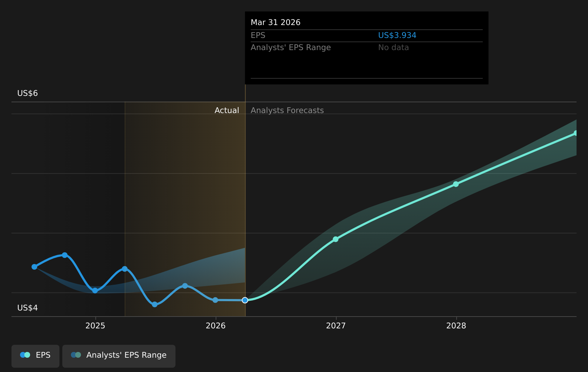This screenshot has width=588, height=372.
Task: Select the 2028 forecast EPS point
Action: [456, 184]
